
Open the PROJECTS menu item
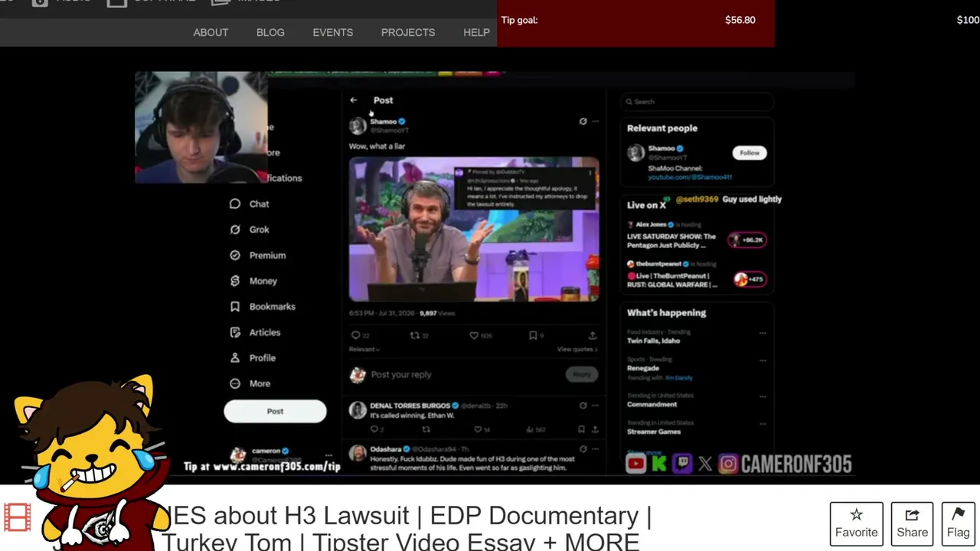click(x=408, y=32)
